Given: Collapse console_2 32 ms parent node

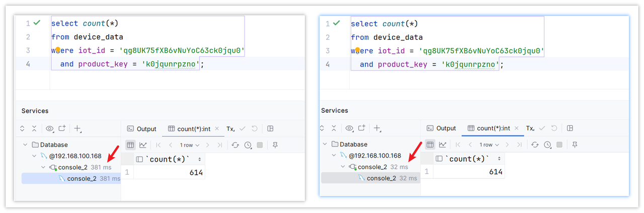Looking at the screenshot, I should pyautogui.click(x=343, y=167).
